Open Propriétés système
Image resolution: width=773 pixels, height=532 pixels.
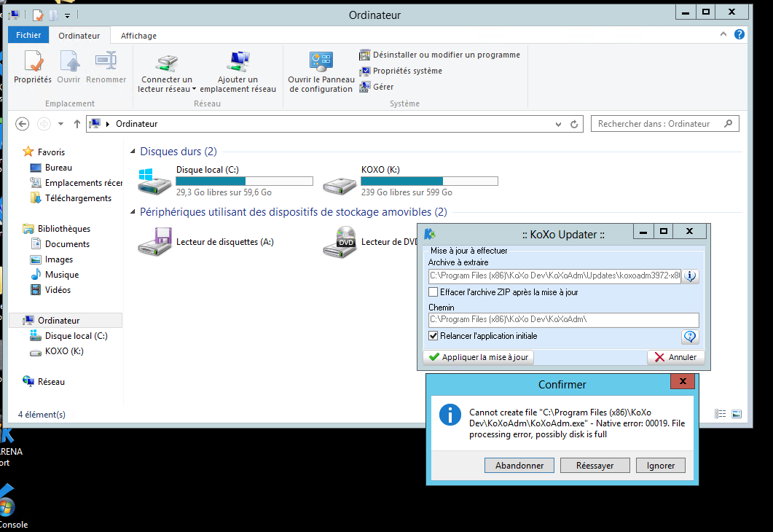point(401,71)
